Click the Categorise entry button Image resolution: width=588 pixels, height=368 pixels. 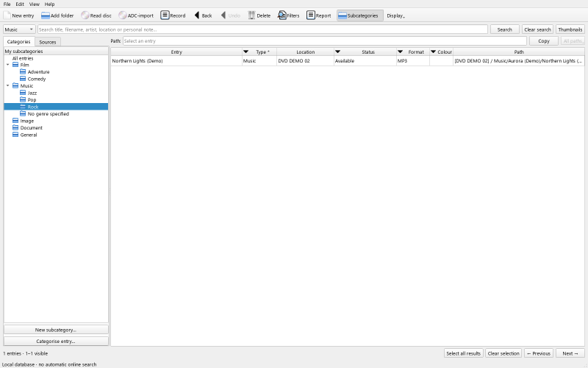point(56,342)
